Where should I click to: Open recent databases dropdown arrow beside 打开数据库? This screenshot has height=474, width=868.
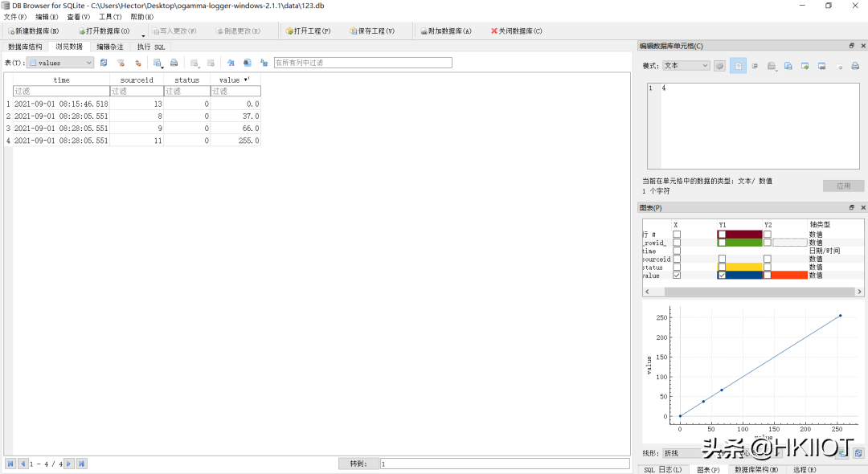pyautogui.click(x=143, y=35)
